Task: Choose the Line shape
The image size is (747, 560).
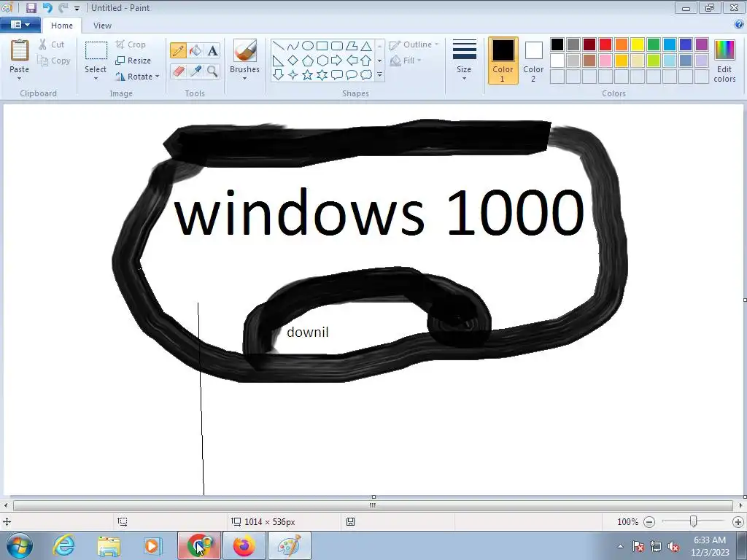Action: [x=279, y=46]
